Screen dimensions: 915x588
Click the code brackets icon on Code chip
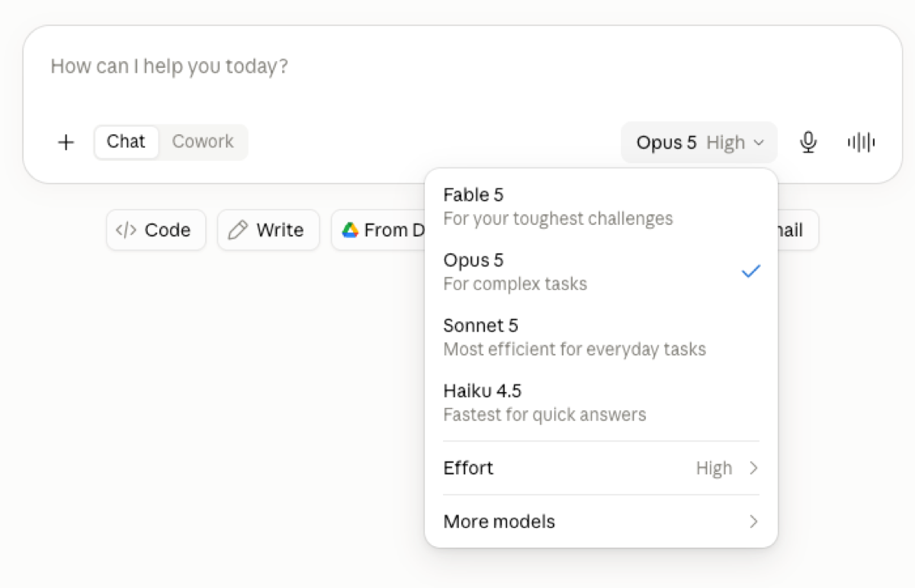(126, 230)
